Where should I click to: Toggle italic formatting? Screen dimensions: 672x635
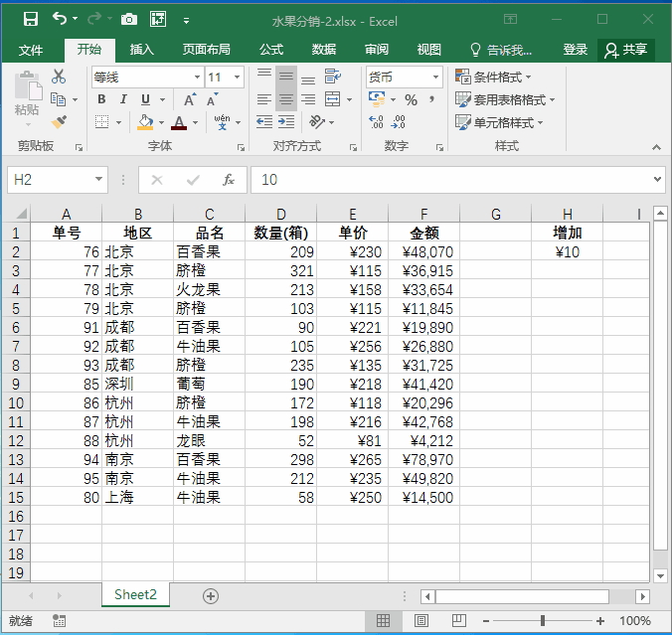(x=123, y=99)
